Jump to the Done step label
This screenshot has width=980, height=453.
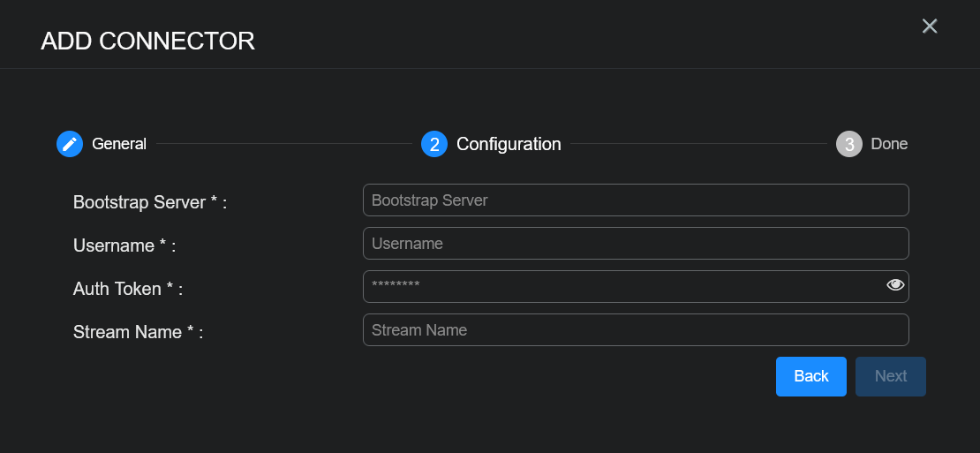pyautogui.click(x=889, y=144)
